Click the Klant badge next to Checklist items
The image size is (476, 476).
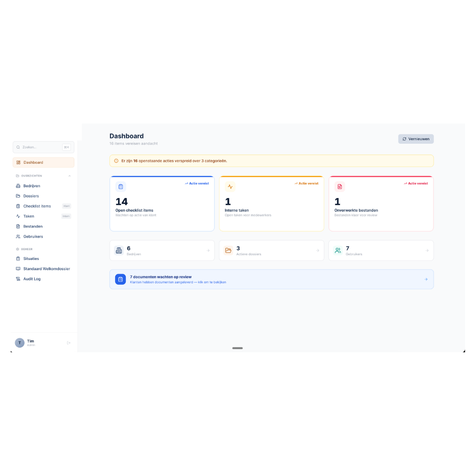pyautogui.click(x=66, y=206)
